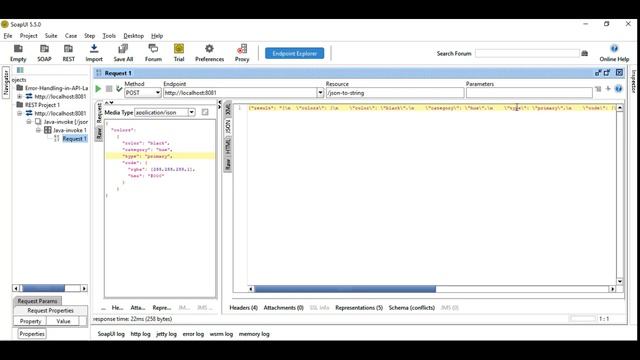Click the plus icon beside Parameters
Image resolution: width=640 pixels, height=360 pixels.
(608, 89)
